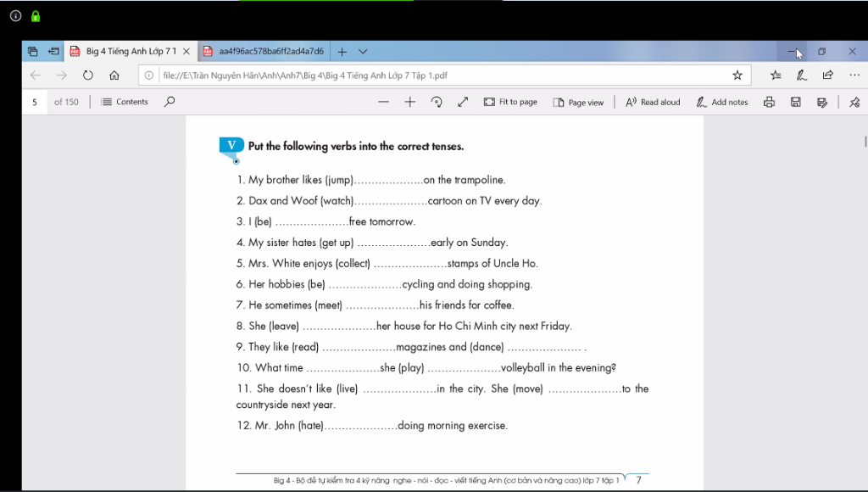Viewport: 868px width, 492px height.
Task: Switch to the aa4f96ac578ba6ff2ad4a7d6 tab
Action: point(264,52)
